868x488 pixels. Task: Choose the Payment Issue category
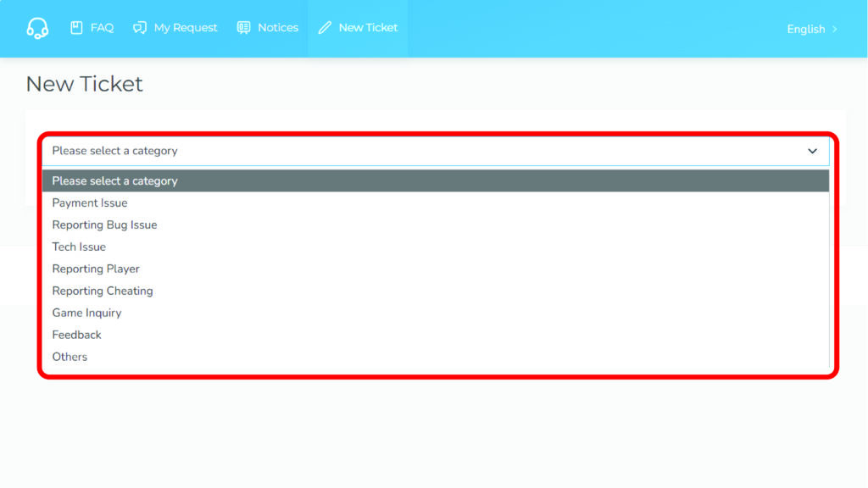[x=90, y=202]
